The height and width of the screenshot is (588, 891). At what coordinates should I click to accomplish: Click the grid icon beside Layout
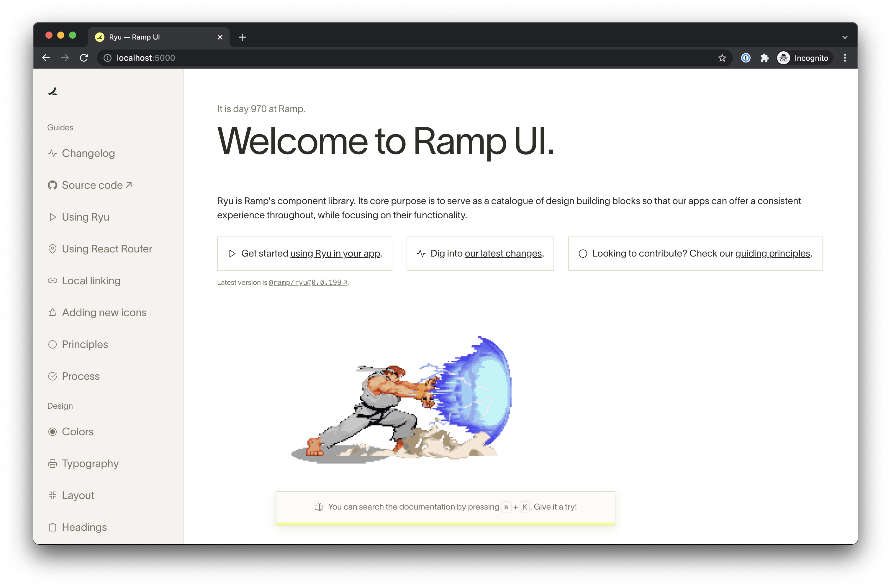[53, 496]
